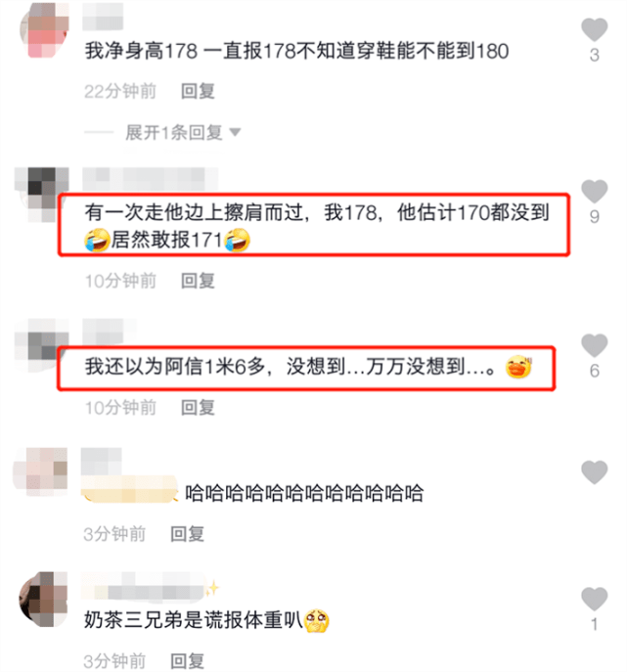
Task: Reply to the 擦肩而过 comment
Action: tap(198, 281)
